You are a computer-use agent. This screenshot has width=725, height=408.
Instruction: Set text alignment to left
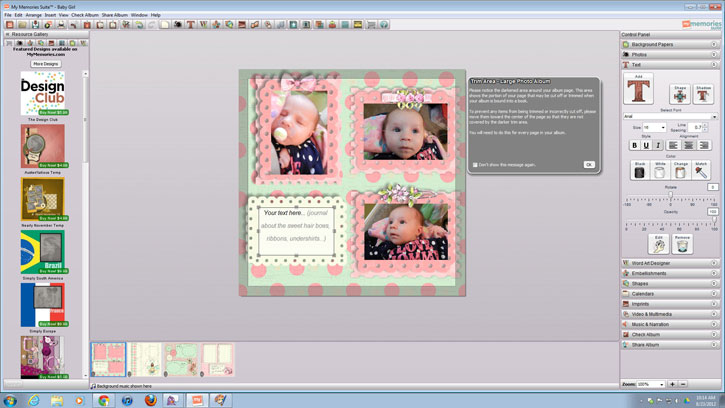(673, 145)
